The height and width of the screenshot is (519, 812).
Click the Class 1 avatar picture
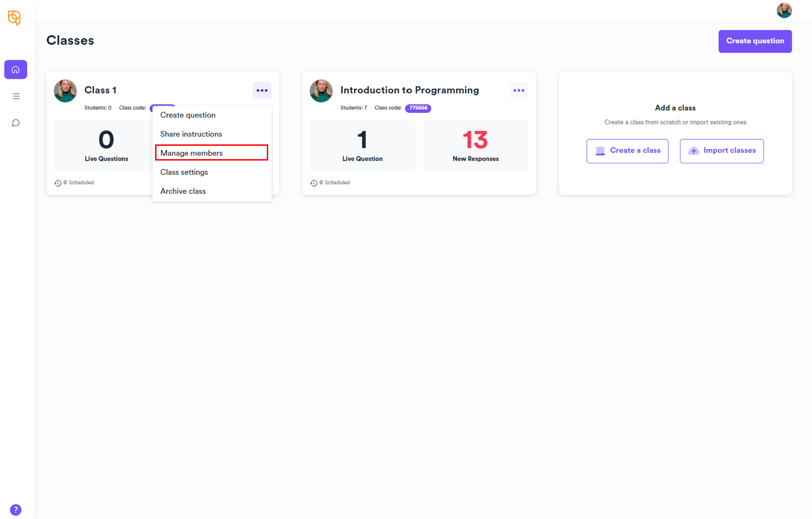tap(65, 91)
